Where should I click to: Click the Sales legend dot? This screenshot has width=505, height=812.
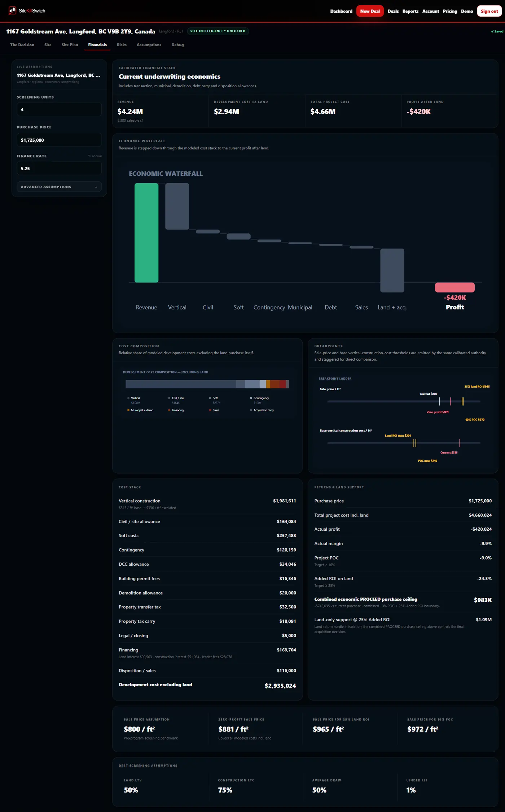click(210, 410)
